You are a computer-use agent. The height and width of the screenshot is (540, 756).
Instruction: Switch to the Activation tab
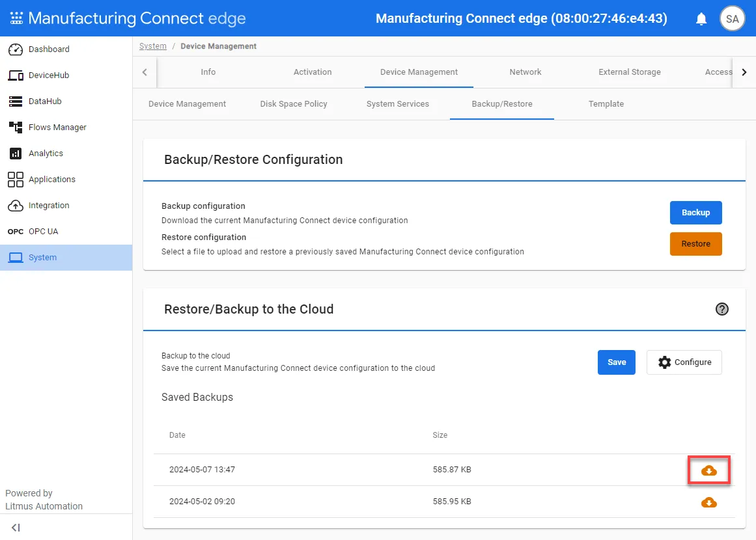313,72
